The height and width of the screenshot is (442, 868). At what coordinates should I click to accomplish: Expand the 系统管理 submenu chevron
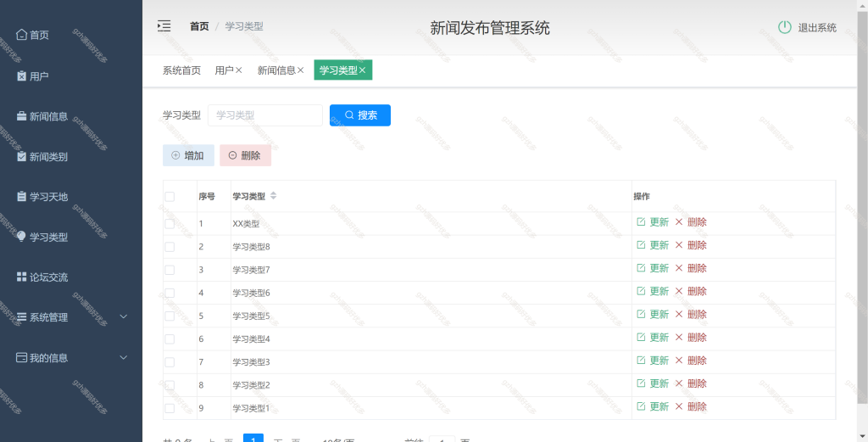(124, 316)
